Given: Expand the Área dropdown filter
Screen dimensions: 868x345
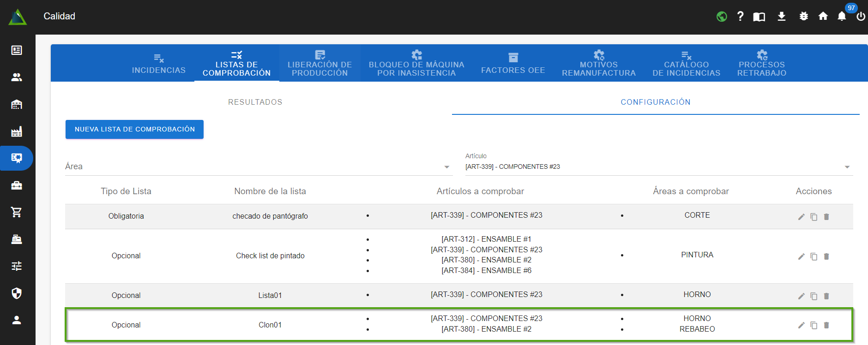Looking at the screenshot, I should click(x=258, y=167).
